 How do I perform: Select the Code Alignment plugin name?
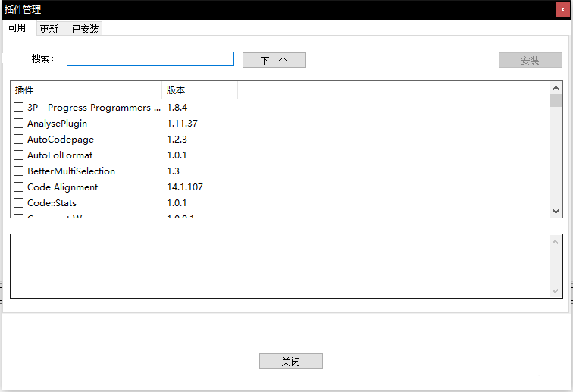(x=63, y=187)
